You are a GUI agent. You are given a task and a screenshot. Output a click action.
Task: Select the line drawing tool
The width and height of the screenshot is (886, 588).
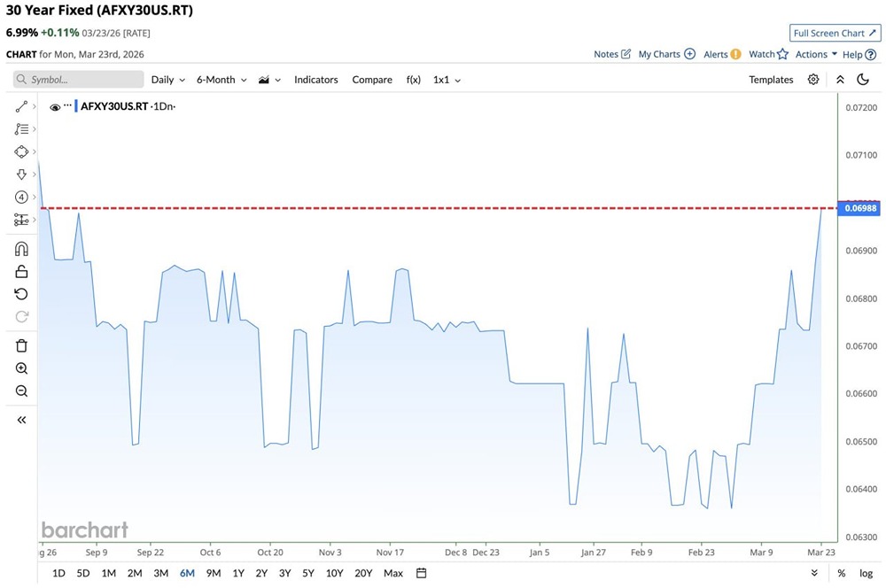pos(21,106)
